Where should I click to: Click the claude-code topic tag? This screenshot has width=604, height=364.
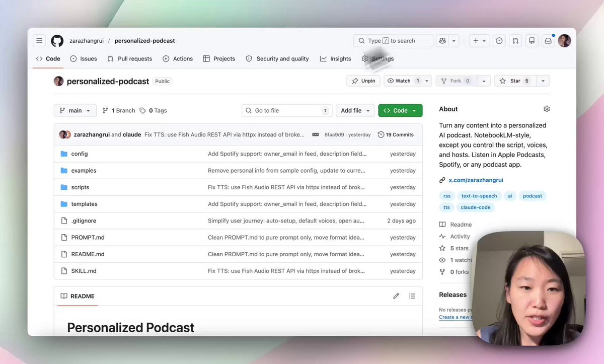[x=476, y=207]
